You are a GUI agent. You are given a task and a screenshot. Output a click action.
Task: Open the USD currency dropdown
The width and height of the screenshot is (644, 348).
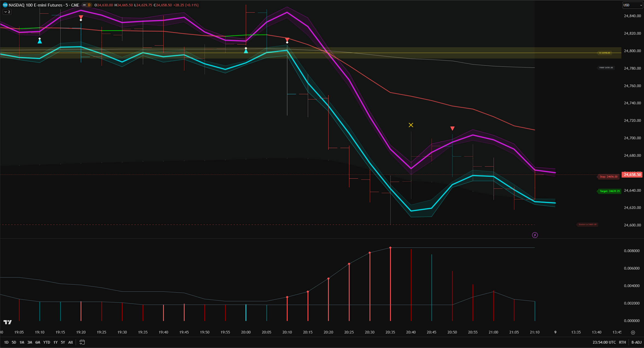pos(632,5)
